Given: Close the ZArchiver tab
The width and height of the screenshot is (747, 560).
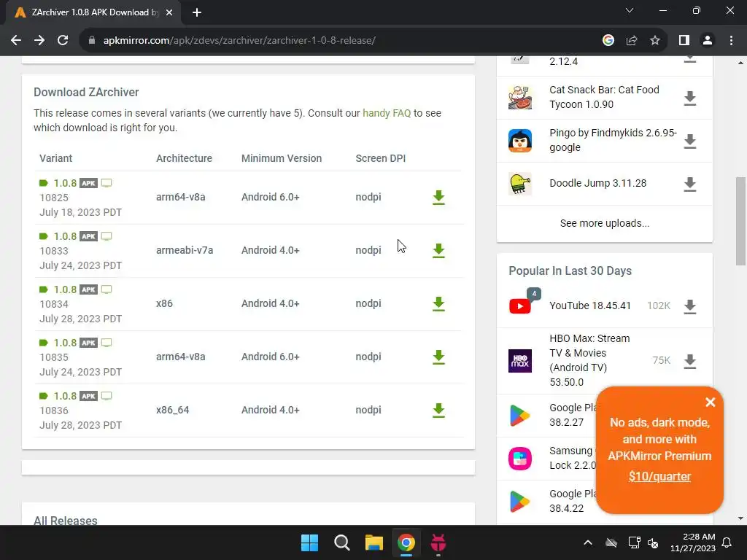Looking at the screenshot, I should [x=169, y=12].
